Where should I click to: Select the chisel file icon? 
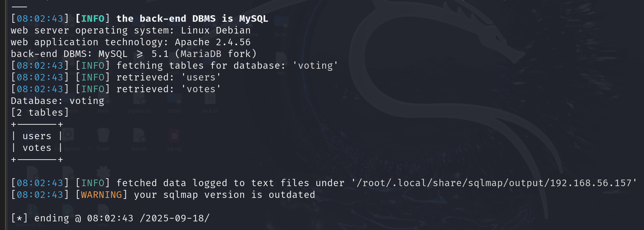click(x=174, y=101)
